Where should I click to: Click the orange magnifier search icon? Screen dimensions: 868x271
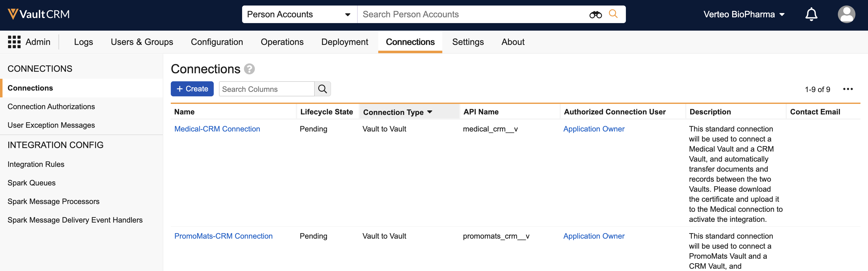click(x=613, y=14)
